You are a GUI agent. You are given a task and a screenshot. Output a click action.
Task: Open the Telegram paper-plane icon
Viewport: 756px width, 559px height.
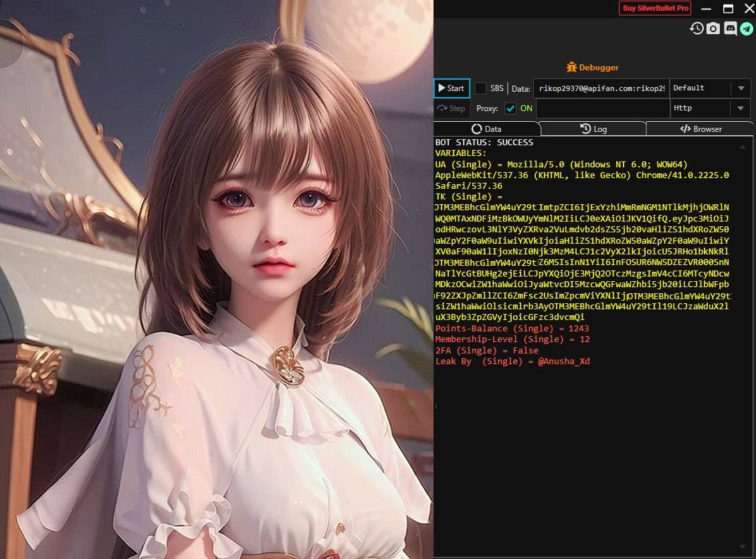(747, 29)
